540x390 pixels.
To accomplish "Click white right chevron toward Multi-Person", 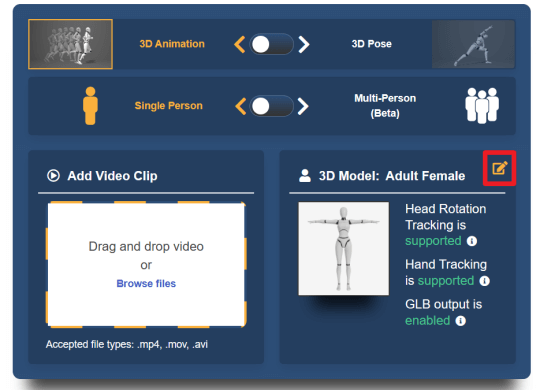I will tap(303, 106).
